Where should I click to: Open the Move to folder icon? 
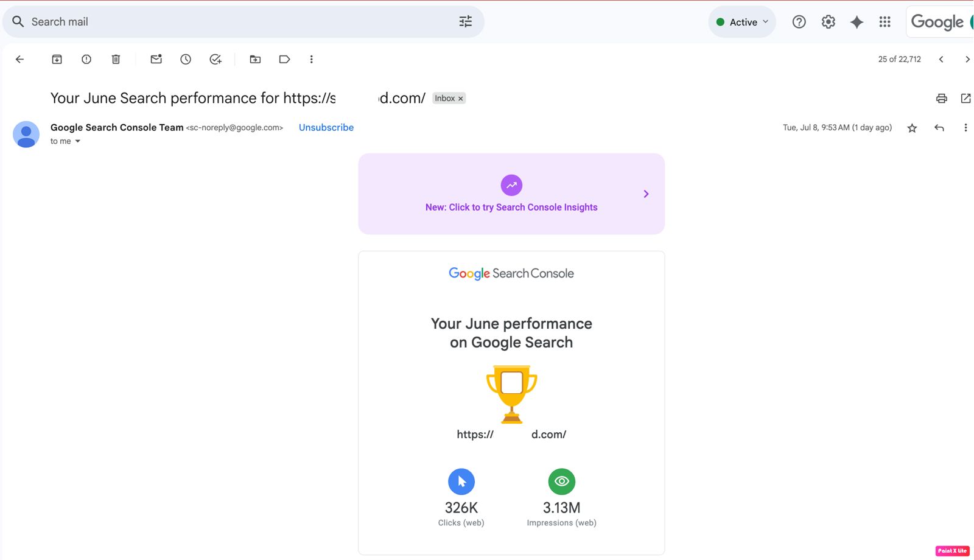click(x=255, y=59)
